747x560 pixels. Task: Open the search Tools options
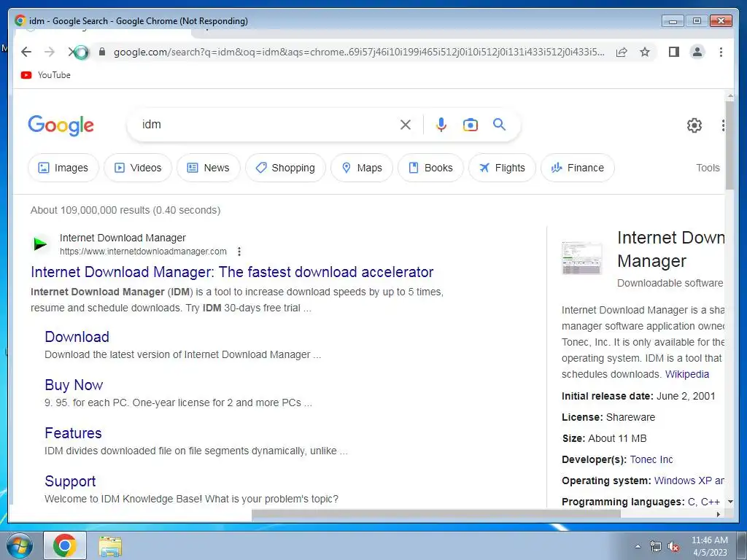[x=708, y=168]
